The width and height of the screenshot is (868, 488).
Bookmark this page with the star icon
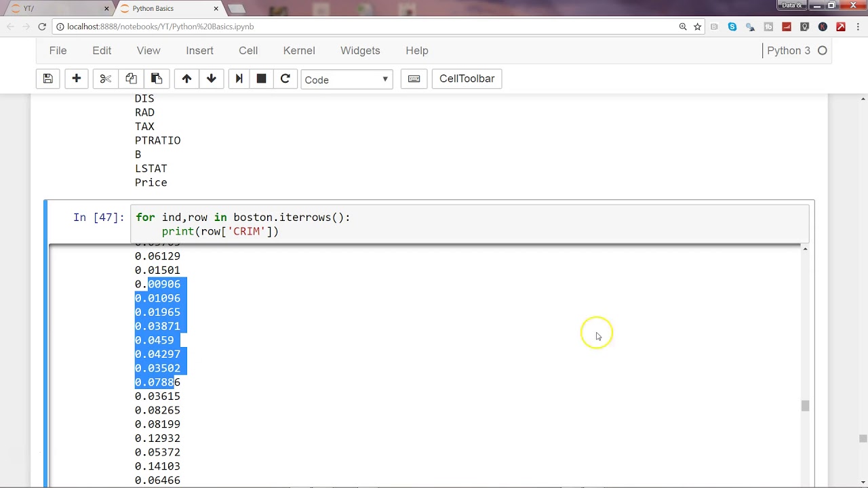pyautogui.click(x=697, y=26)
